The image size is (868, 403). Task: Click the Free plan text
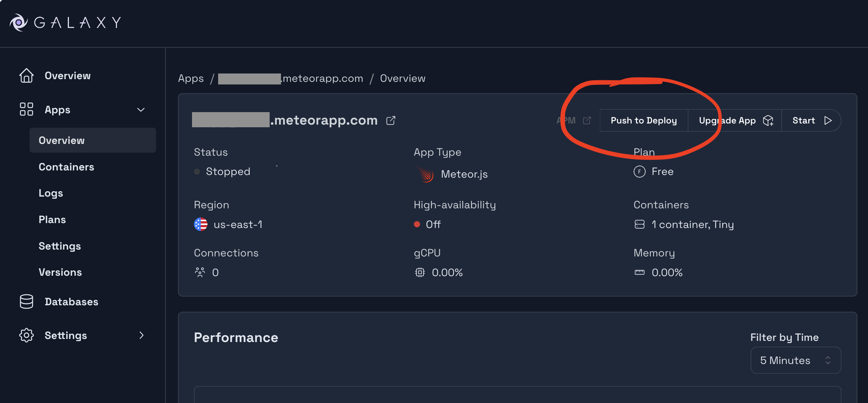(x=662, y=172)
